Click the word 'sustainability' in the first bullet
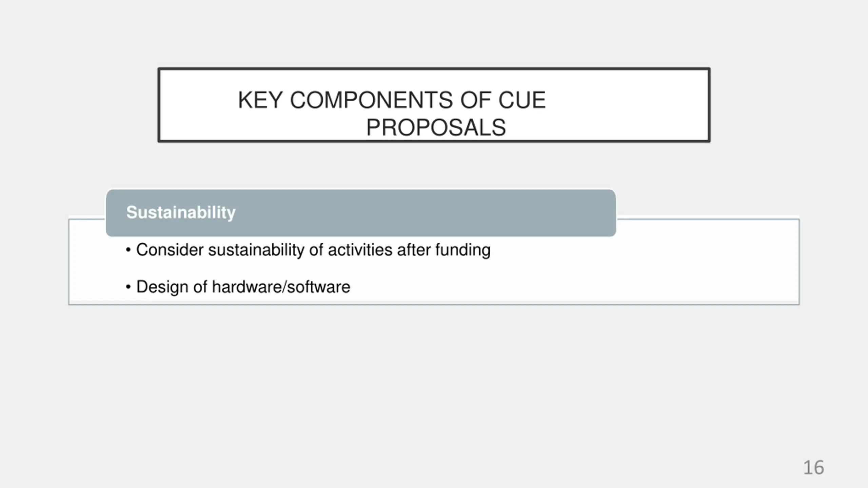 click(x=256, y=250)
